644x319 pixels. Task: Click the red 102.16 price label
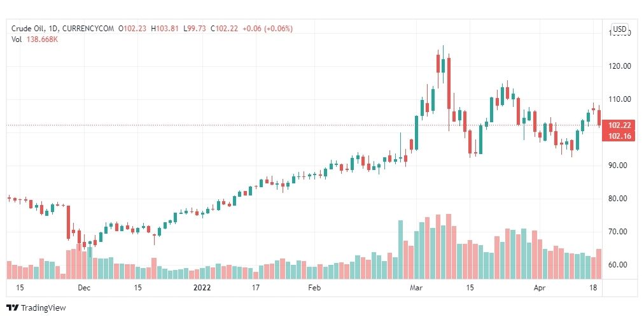click(618, 136)
